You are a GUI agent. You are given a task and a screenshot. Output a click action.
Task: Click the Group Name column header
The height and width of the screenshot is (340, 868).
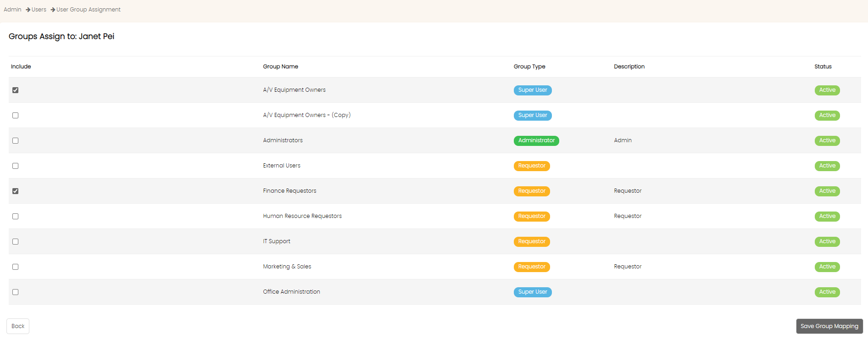tap(281, 67)
